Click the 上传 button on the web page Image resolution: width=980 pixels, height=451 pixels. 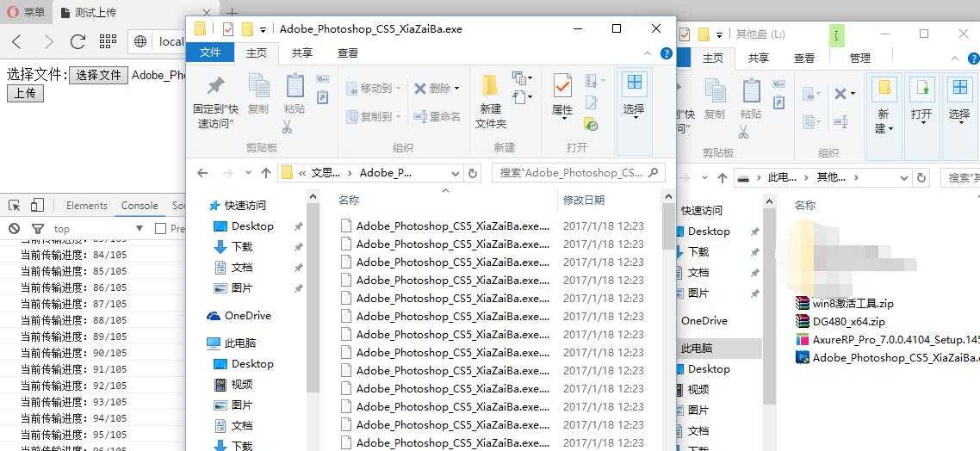pyautogui.click(x=25, y=94)
